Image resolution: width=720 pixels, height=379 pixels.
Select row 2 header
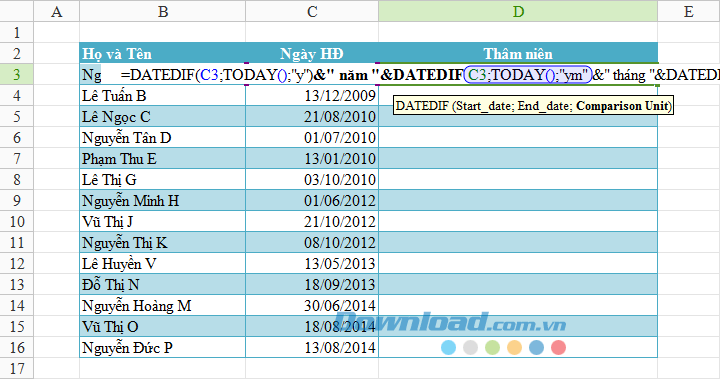pos(17,53)
